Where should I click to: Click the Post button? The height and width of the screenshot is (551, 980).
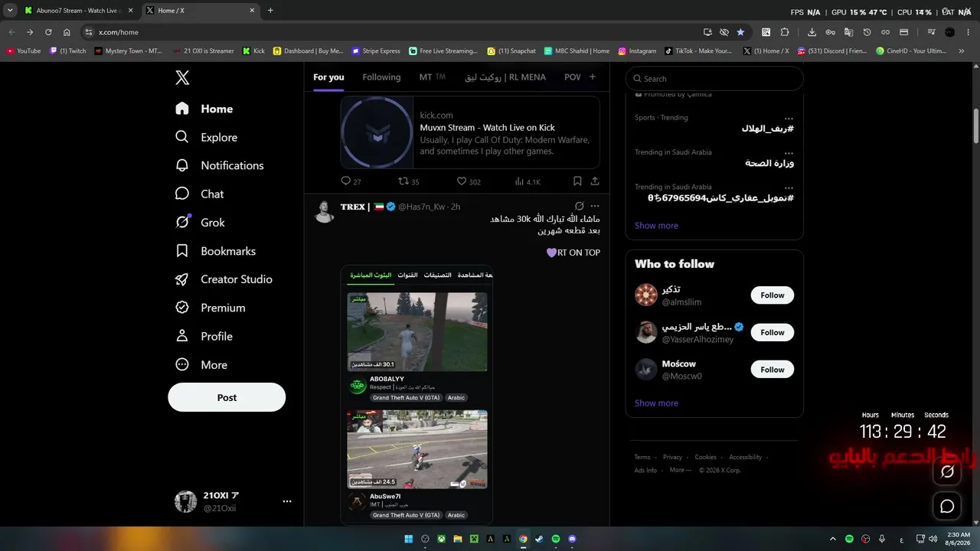click(x=227, y=397)
